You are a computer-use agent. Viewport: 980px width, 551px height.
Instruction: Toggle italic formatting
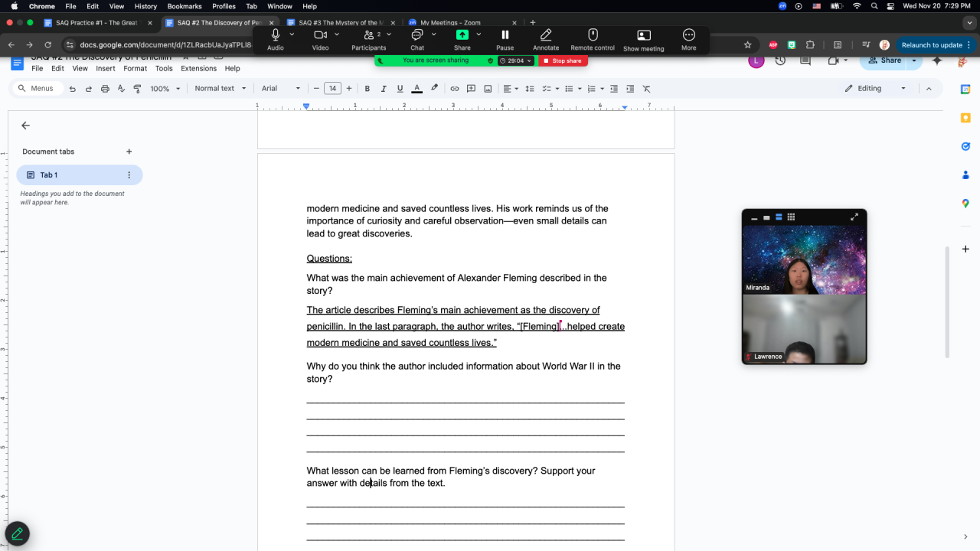(384, 89)
